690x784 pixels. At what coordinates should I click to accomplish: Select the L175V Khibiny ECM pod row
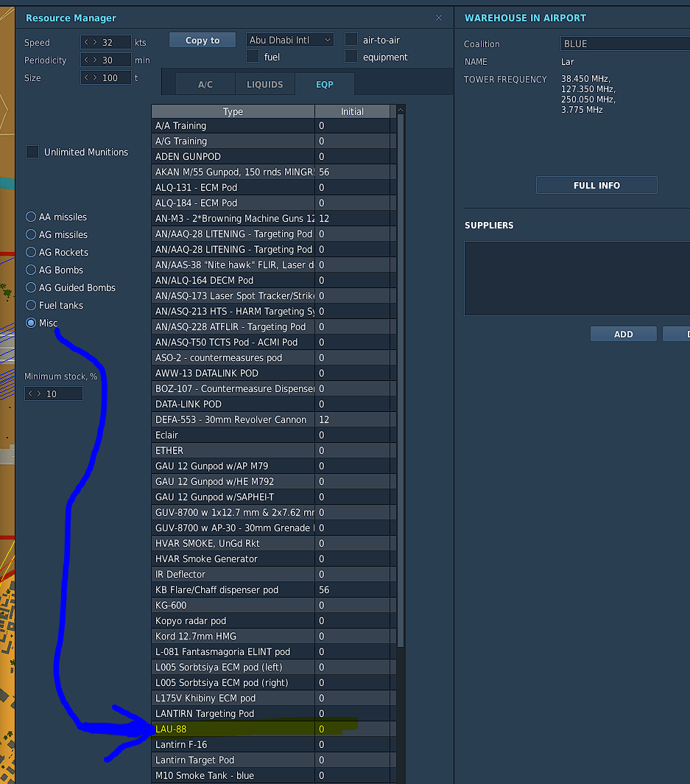click(x=274, y=698)
